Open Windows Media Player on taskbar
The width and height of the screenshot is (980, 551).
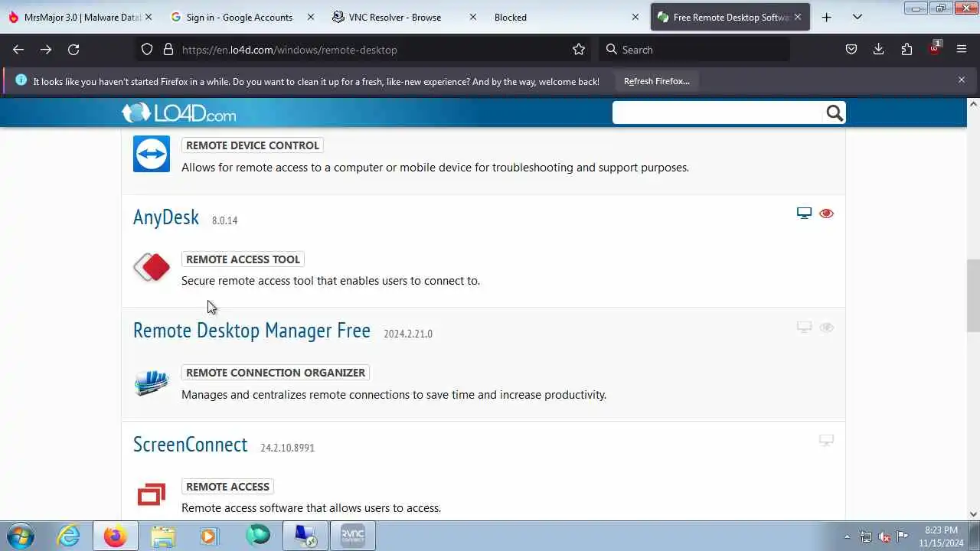209,536
